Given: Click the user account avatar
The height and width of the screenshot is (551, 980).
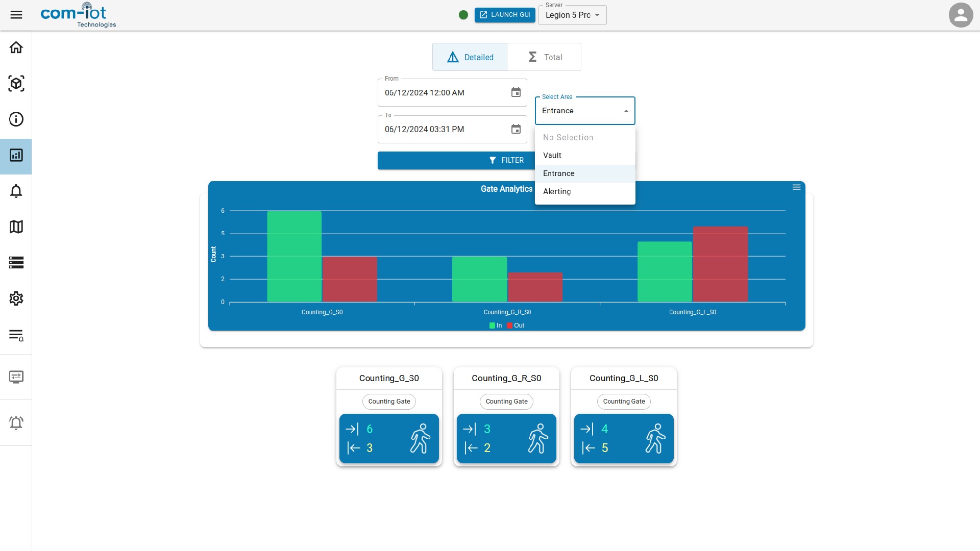Looking at the screenshot, I should click(961, 15).
